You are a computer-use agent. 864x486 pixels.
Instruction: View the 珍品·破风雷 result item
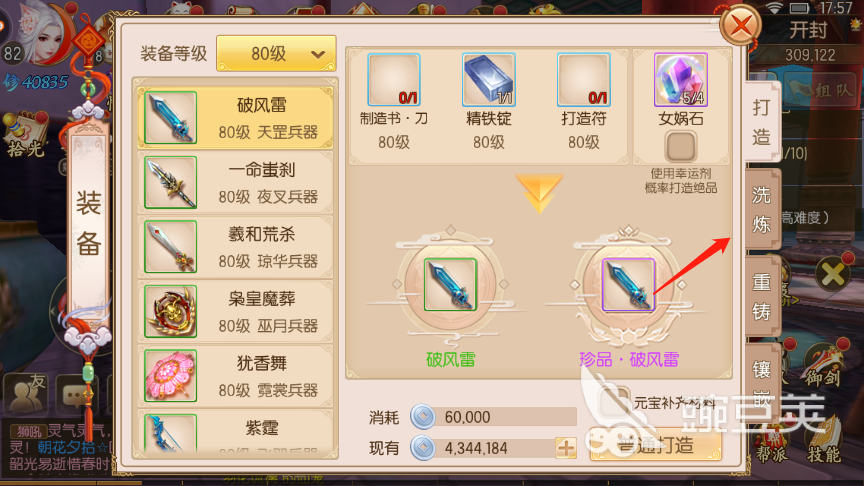coord(629,285)
